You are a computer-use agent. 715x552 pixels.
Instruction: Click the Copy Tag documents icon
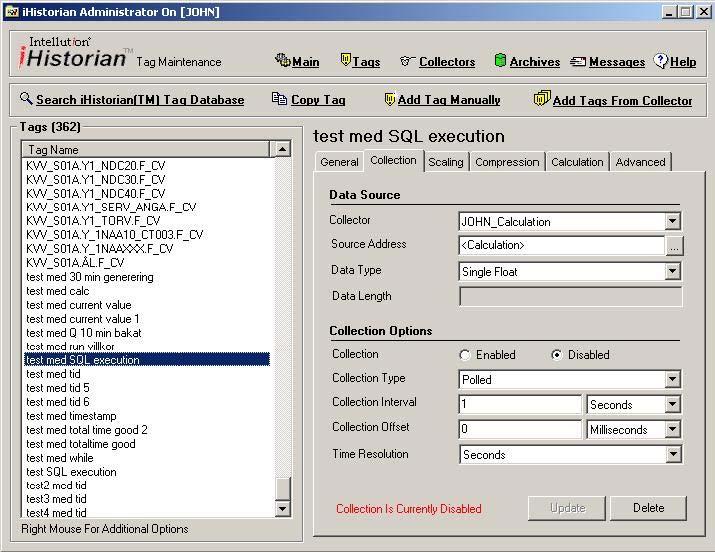(279, 98)
